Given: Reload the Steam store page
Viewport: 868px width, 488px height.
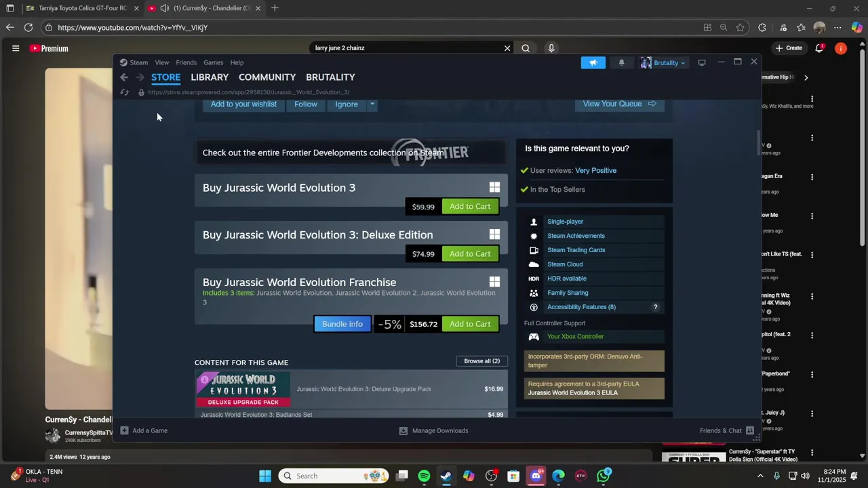Looking at the screenshot, I should [x=124, y=92].
